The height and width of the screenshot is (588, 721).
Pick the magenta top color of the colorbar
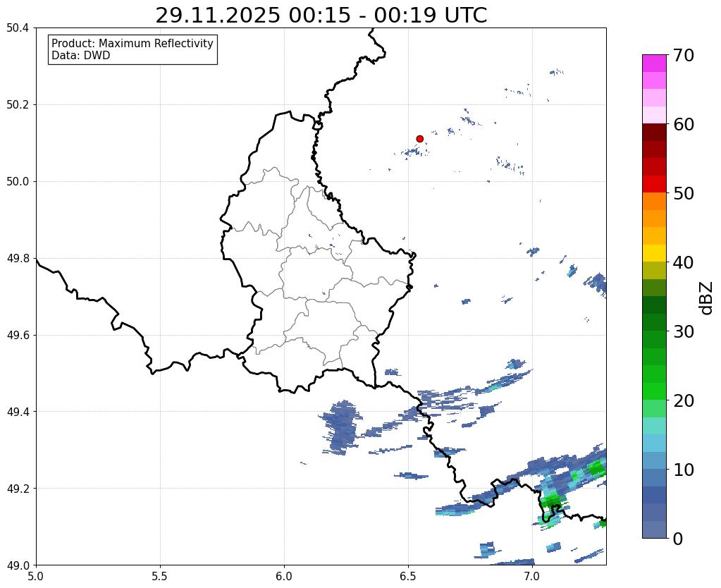coord(654,63)
